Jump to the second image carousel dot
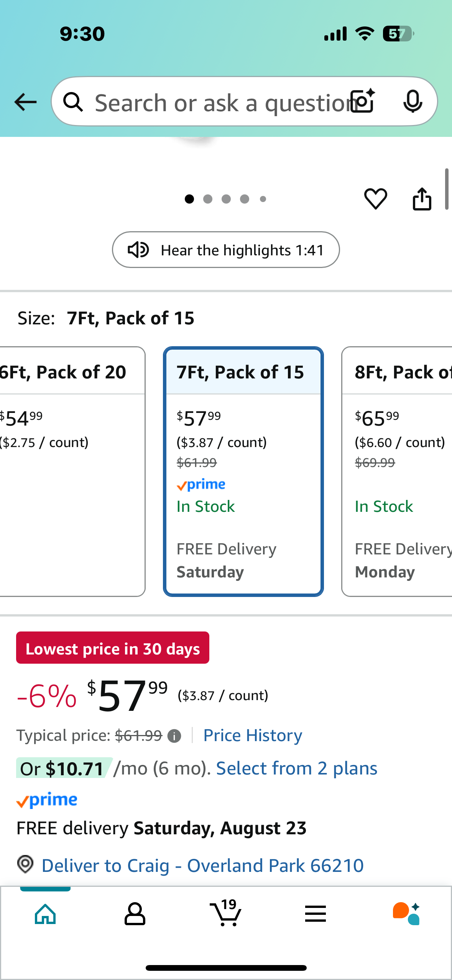This screenshot has width=452, height=980. click(208, 199)
